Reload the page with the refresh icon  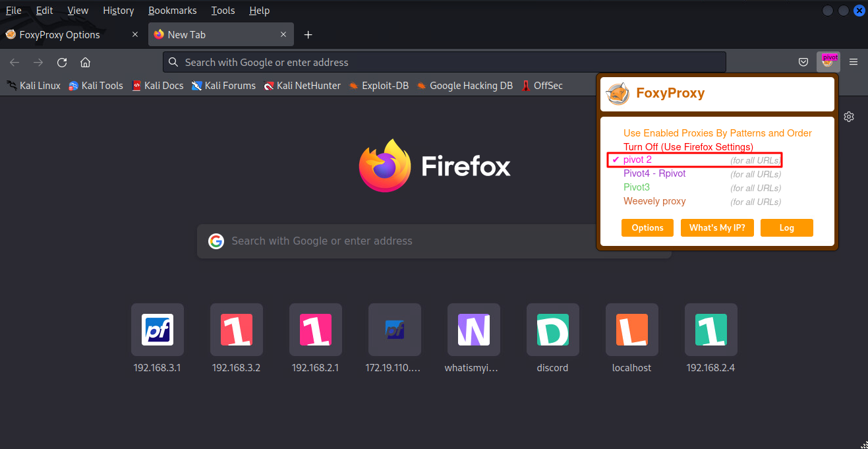click(62, 63)
